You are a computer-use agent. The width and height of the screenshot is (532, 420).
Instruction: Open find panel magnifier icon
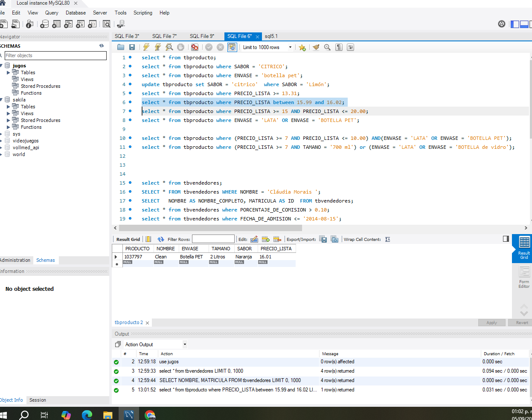pos(327,47)
